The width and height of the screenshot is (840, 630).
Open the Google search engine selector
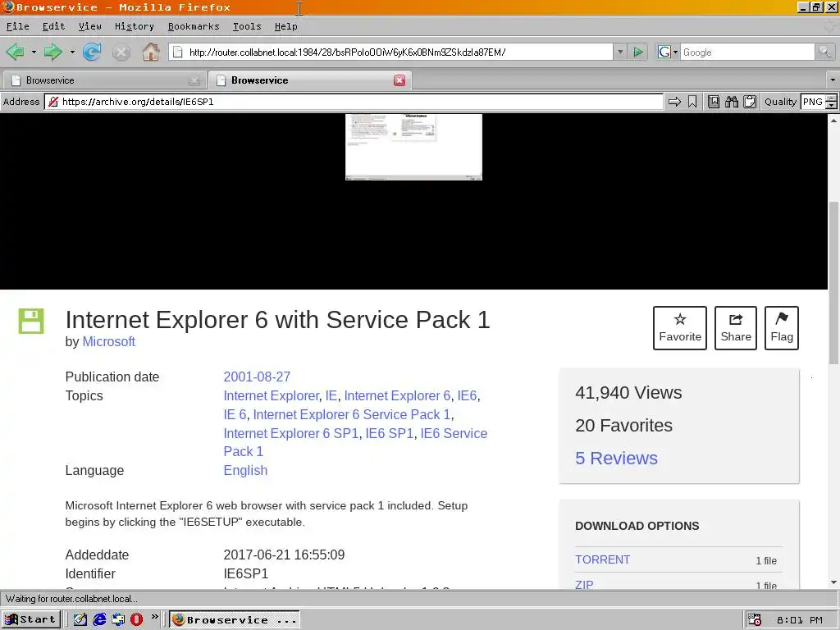(668, 52)
